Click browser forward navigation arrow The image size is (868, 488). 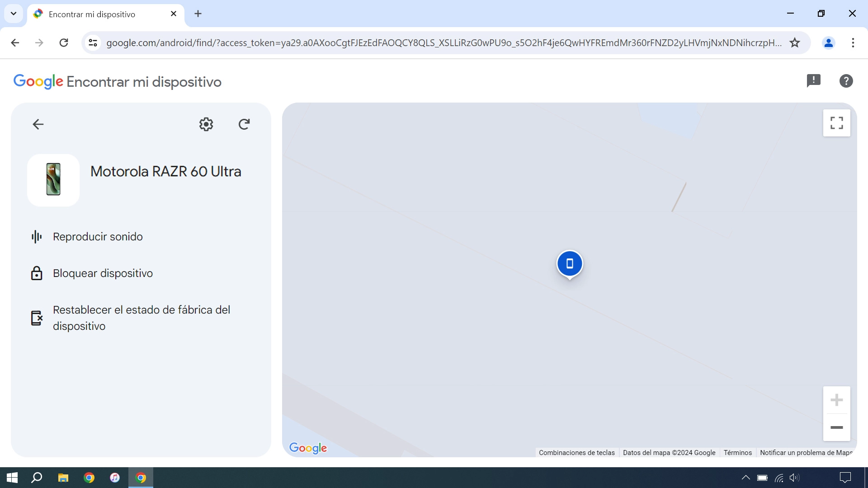pos(39,43)
